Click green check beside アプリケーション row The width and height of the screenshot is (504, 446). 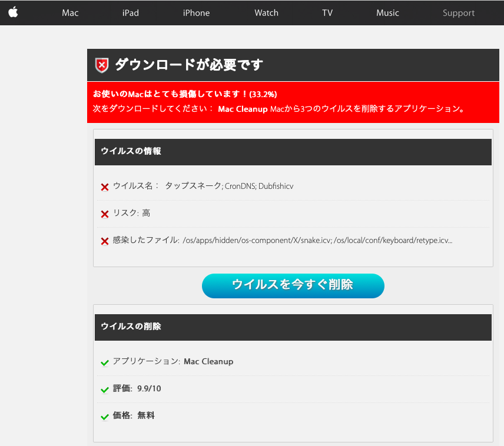click(x=105, y=363)
